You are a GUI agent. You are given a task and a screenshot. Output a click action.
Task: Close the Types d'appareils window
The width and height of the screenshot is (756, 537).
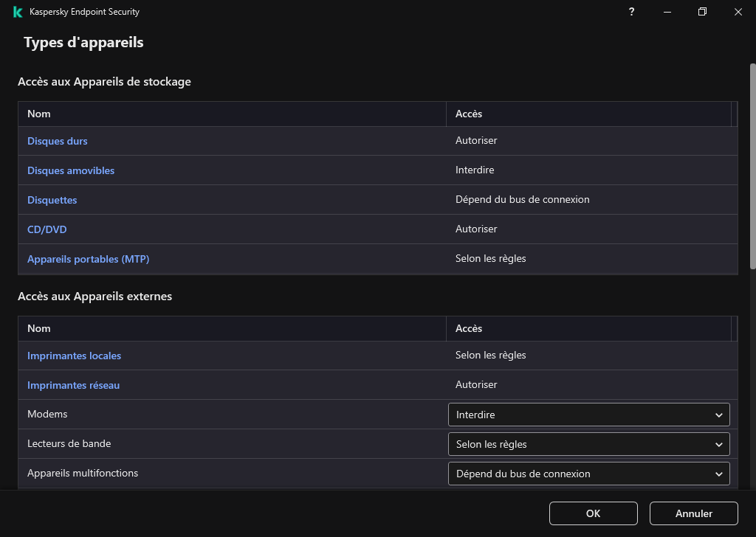tap(738, 12)
